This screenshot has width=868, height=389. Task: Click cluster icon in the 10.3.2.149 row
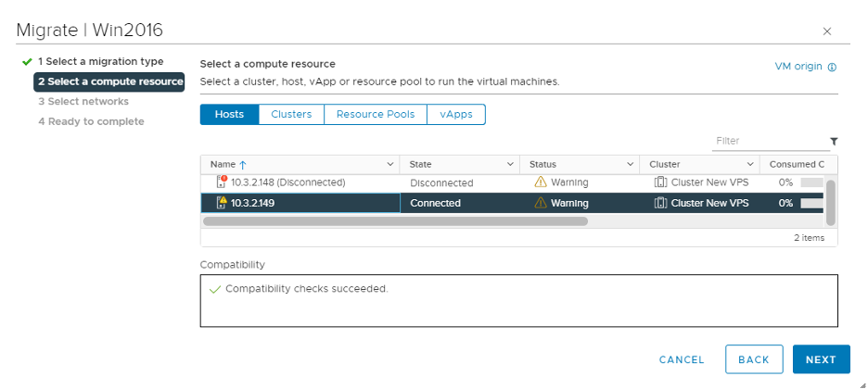tap(660, 203)
